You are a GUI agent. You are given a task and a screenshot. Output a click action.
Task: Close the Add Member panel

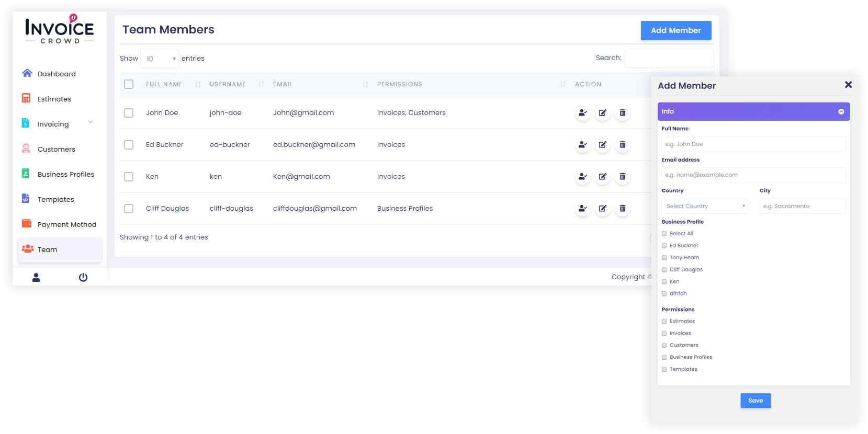[848, 85]
